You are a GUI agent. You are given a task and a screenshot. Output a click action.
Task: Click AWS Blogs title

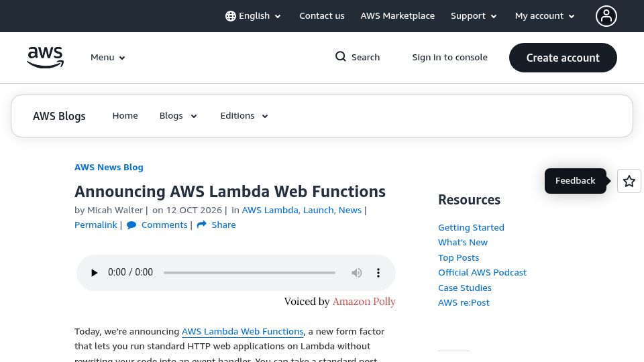coord(59,116)
